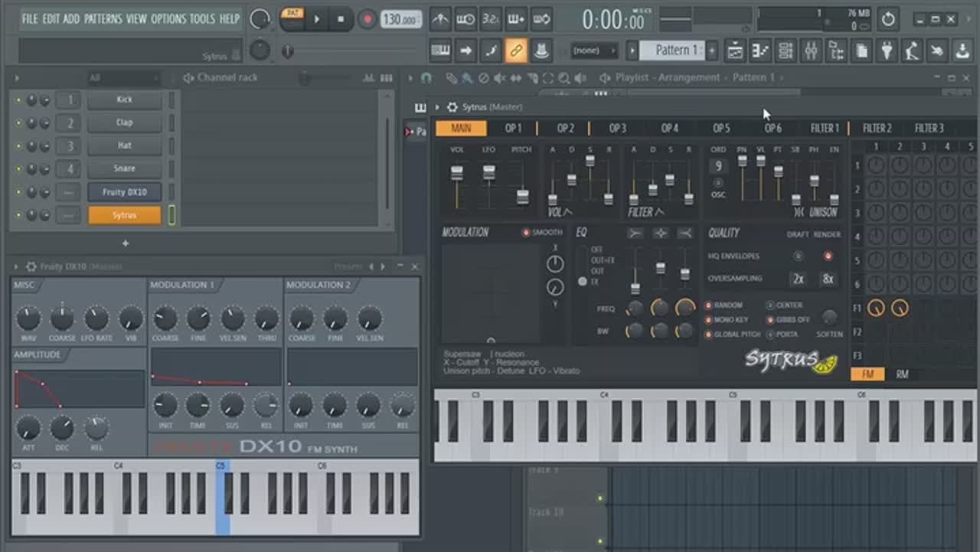Enable Mono Key option in Sytrus
Screen dimensions: 980x552
[708, 320]
